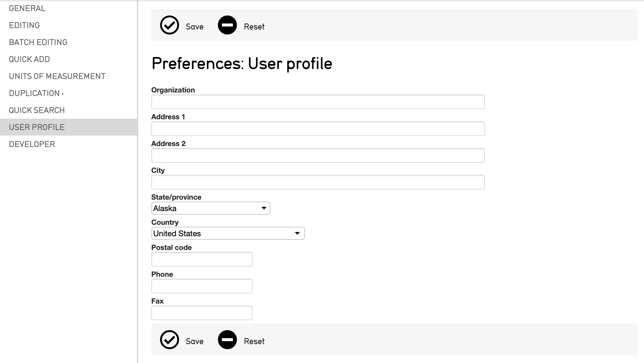Screen dimensions: 644x363
Task: Open the Editing preferences section
Action: [24, 25]
